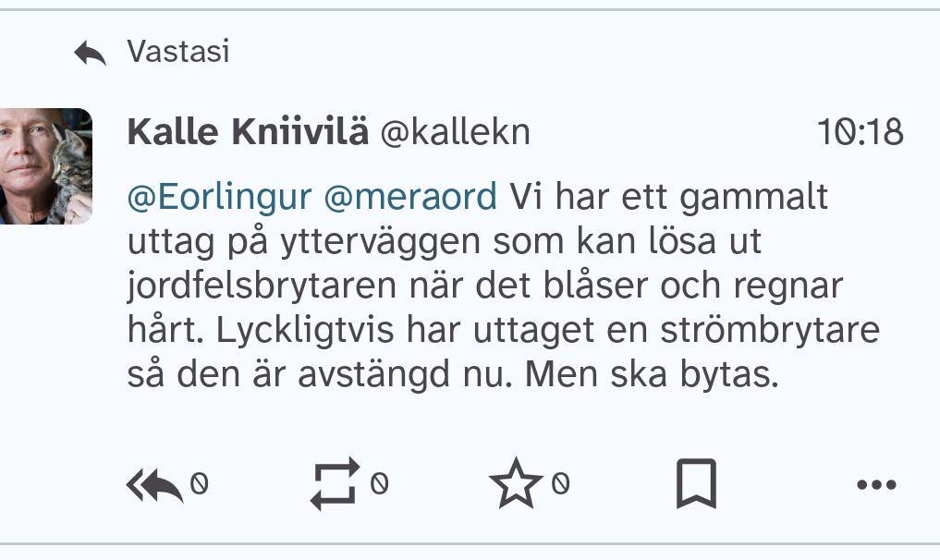Reply to the post with reply-all icon
This screenshot has width=940, height=560.
153,484
